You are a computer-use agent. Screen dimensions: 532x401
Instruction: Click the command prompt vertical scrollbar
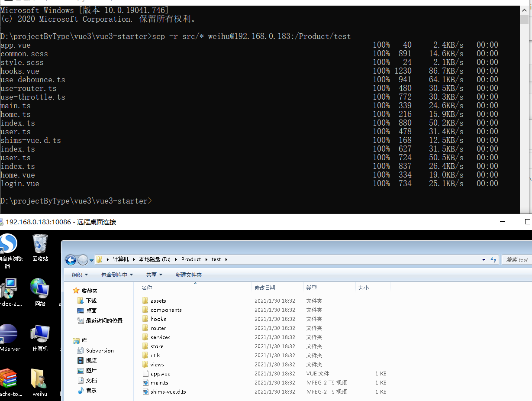[x=525, y=108]
